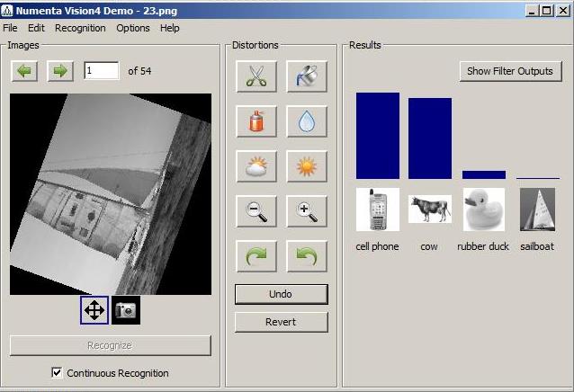Close the Numenta Vision4 Demo window
The height and width of the screenshot is (392, 574).
pyautogui.click(x=563, y=11)
